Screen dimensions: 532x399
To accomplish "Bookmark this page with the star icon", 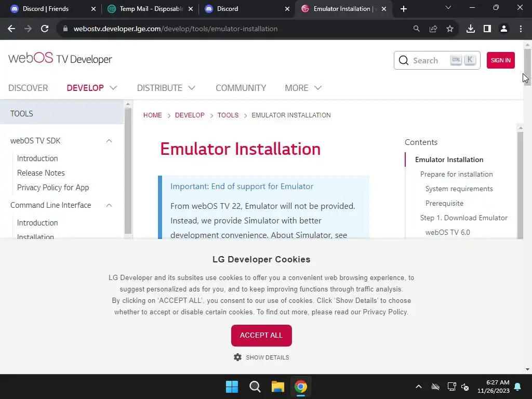I will [450, 29].
